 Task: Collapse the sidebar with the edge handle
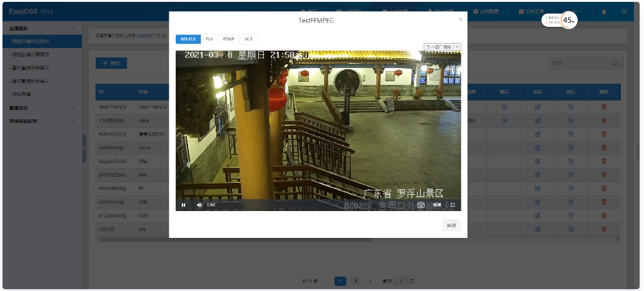pos(84,148)
